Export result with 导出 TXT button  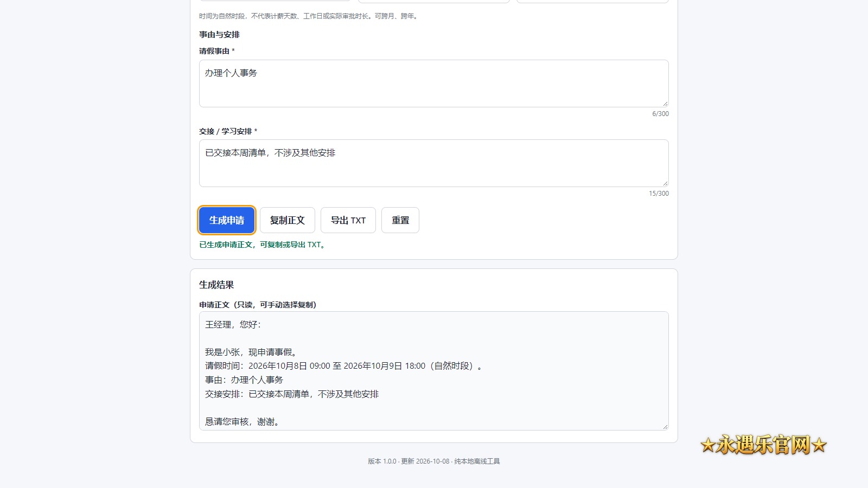(348, 220)
